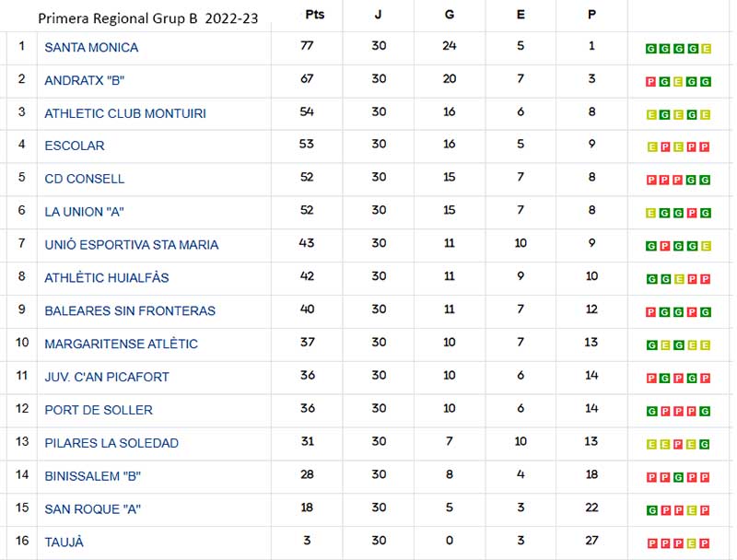The image size is (737, 560).
Task: Click the yellow E badge in TAUJÀ form row
Action: [x=691, y=543]
